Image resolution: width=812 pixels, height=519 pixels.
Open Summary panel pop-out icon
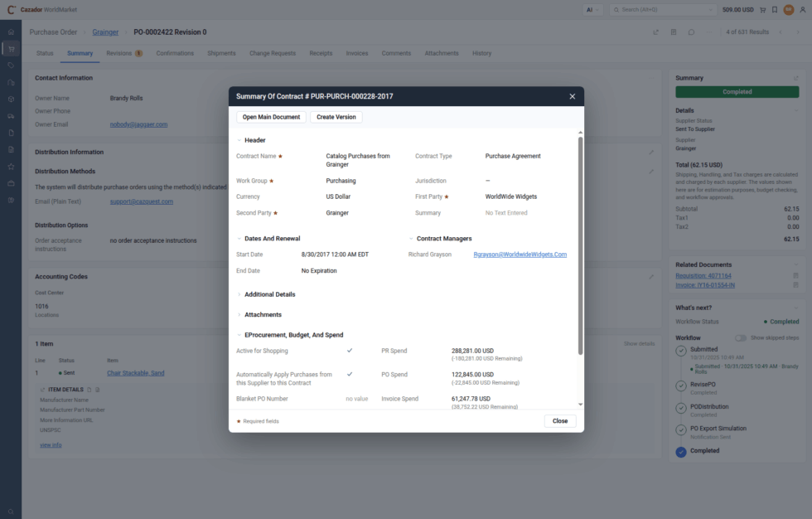[796, 78]
